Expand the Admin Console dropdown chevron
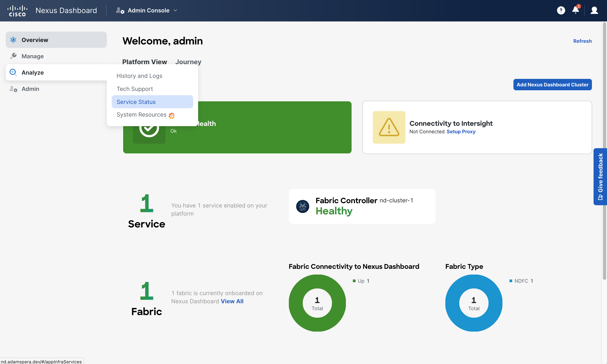 (x=175, y=10)
